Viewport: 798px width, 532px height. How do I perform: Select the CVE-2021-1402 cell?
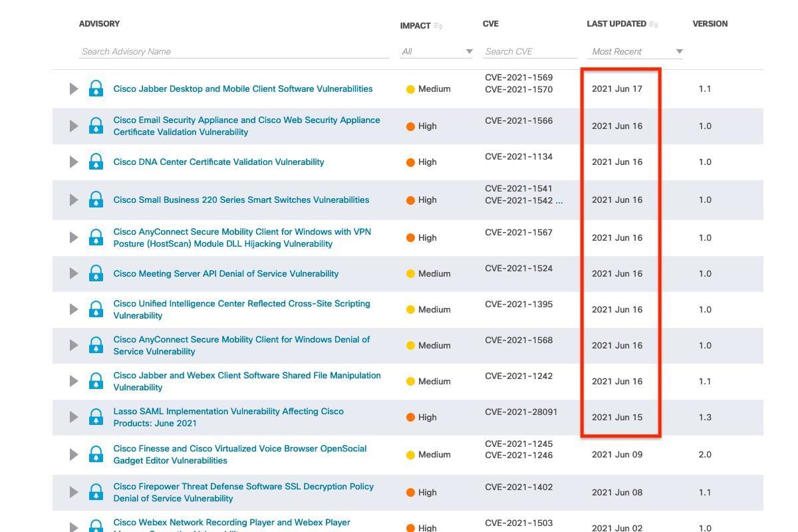click(x=519, y=487)
